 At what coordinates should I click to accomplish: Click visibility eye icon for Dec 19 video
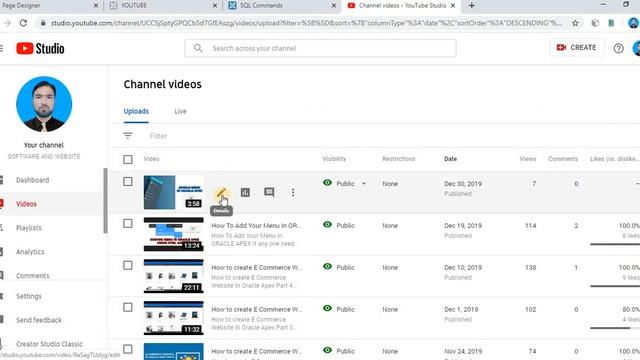pyautogui.click(x=327, y=224)
